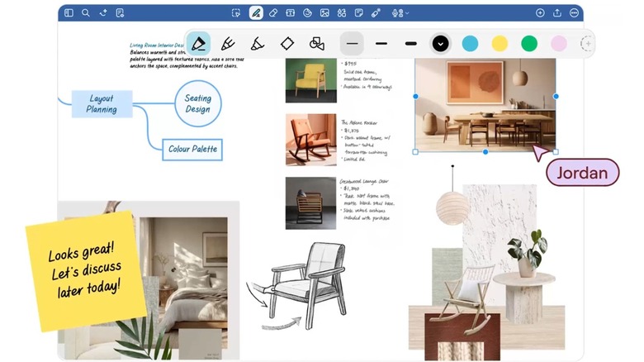Image resolution: width=644 pixels, height=362 pixels.
Task: Open the stickers tool
Action: (307, 13)
